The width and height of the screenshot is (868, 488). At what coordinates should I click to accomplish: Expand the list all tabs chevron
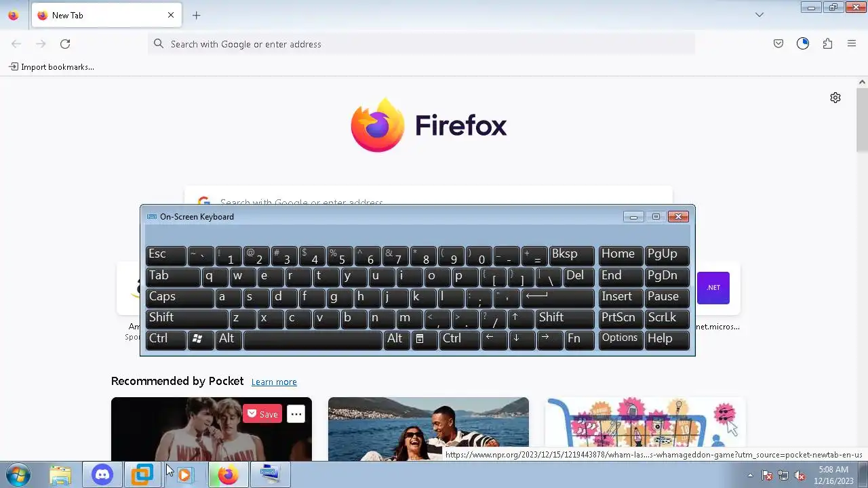tap(759, 15)
